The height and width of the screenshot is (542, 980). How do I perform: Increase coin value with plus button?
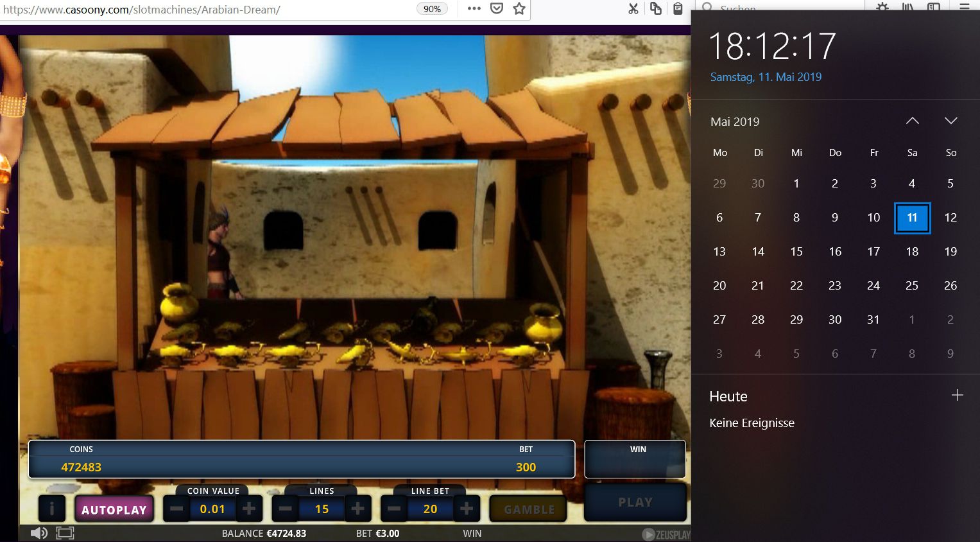[249, 509]
